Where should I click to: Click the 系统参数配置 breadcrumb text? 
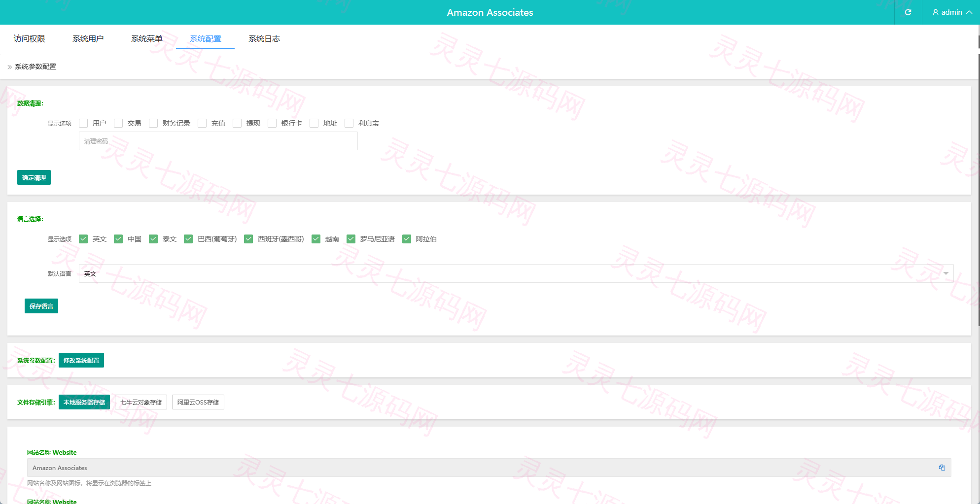(35, 67)
